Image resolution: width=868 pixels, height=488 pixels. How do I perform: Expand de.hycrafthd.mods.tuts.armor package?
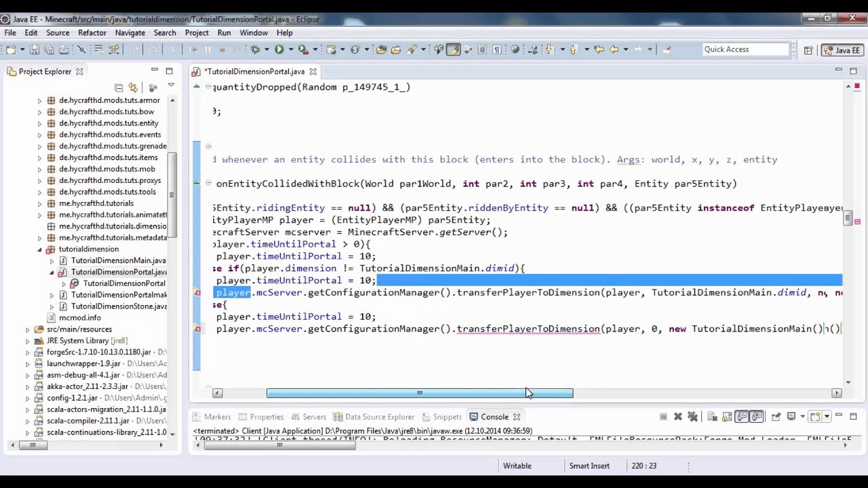[x=39, y=100]
